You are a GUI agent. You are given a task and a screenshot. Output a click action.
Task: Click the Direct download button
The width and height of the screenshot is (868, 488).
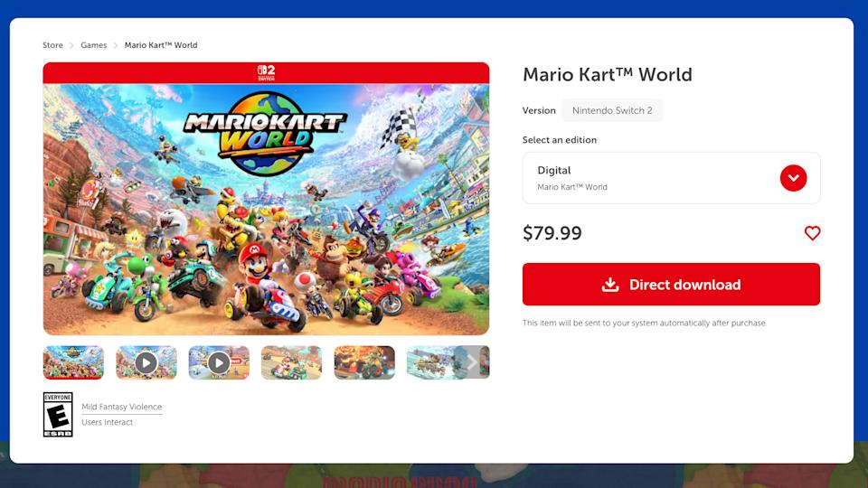pos(671,285)
